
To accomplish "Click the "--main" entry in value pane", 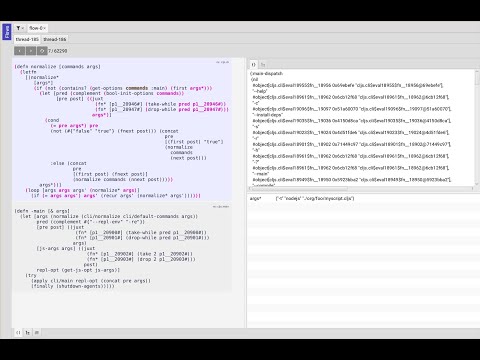I will pyautogui.click(x=260, y=174).
